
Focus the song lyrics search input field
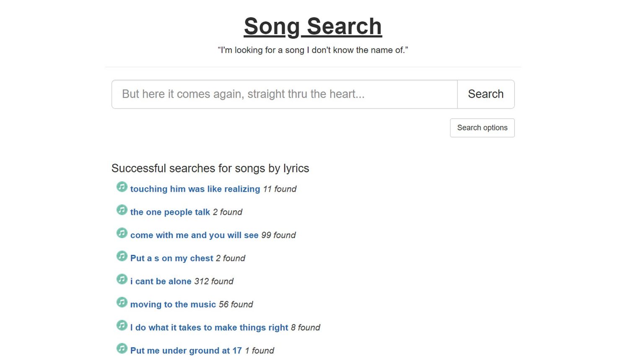click(x=284, y=94)
